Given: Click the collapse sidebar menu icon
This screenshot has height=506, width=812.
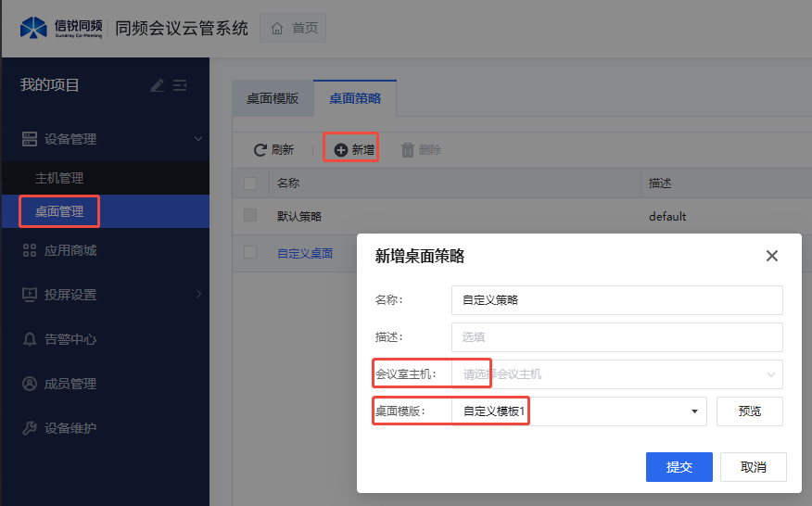Looking at the screenshot, I should tap(180, 85).
